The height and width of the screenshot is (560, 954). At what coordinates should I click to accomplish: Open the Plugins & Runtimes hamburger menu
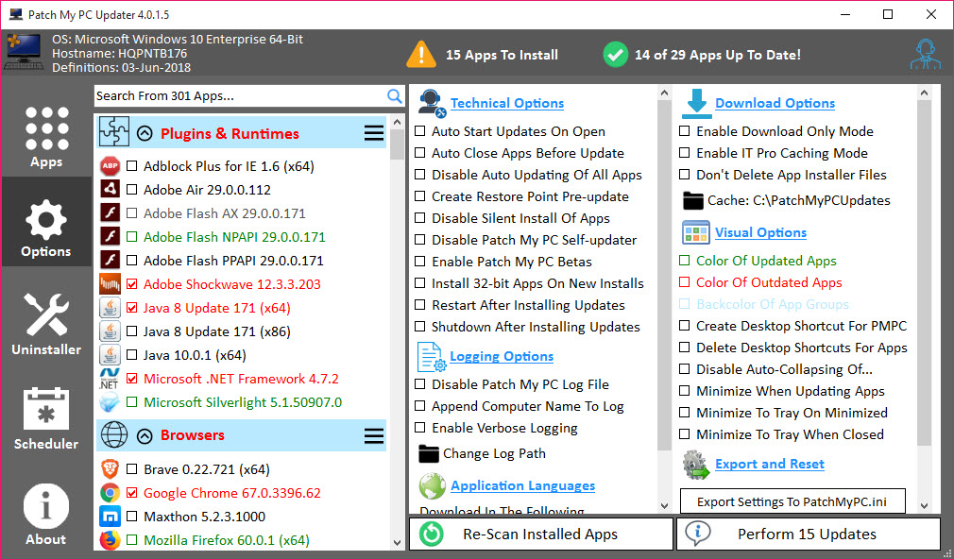(373, 133)
